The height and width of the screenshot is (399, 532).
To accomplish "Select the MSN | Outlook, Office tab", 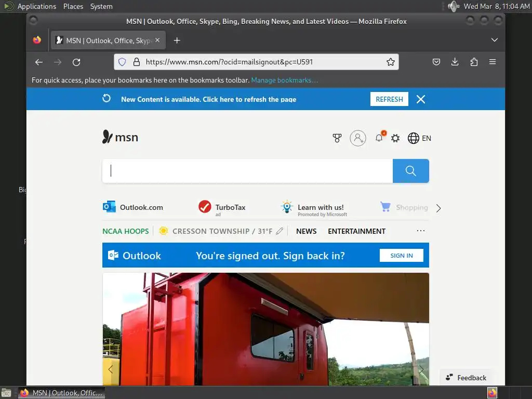I will (x=108, y=41).
